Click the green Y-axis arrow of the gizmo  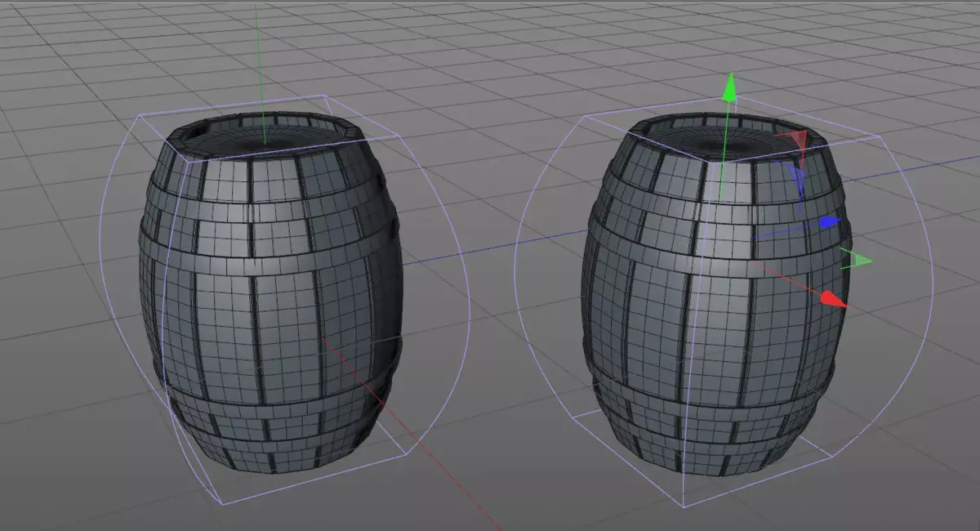point(730,87)
